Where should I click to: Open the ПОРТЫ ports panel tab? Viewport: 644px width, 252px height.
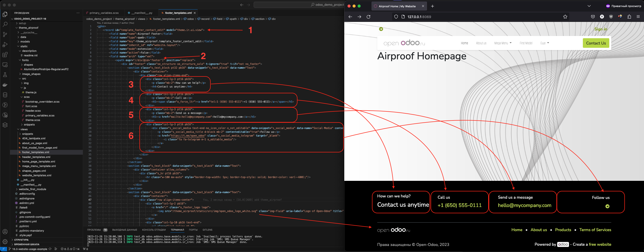pos(193,230)
